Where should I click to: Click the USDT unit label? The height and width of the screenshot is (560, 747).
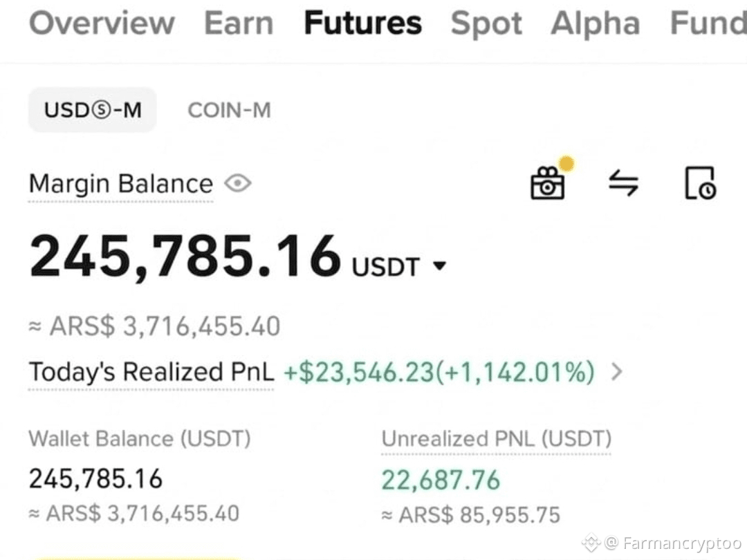386,267
